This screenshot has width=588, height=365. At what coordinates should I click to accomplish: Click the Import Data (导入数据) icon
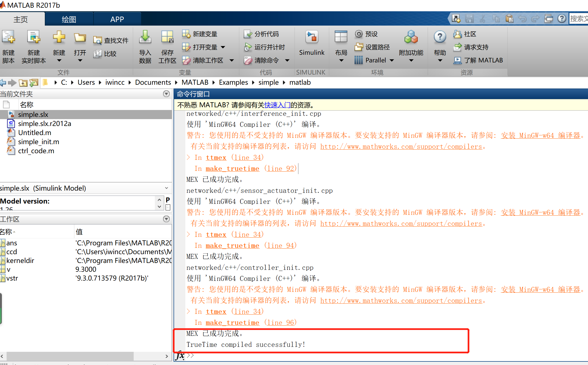(145, 37)
